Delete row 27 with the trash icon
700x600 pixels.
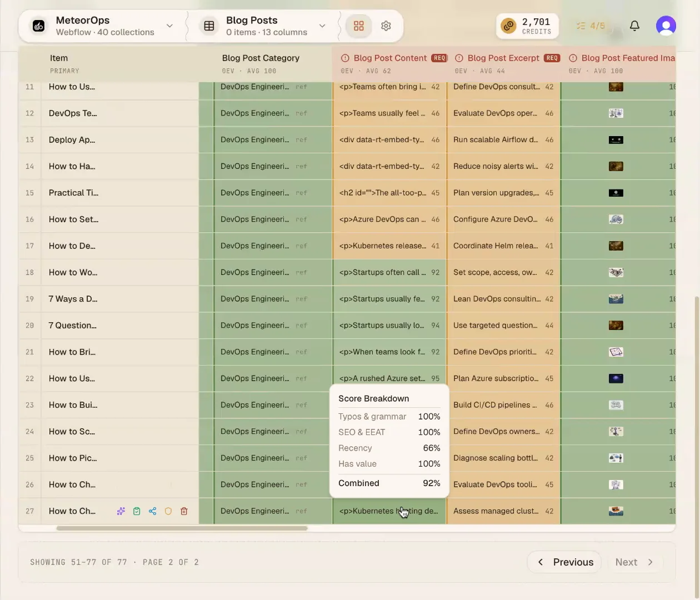tap(184, 511)
